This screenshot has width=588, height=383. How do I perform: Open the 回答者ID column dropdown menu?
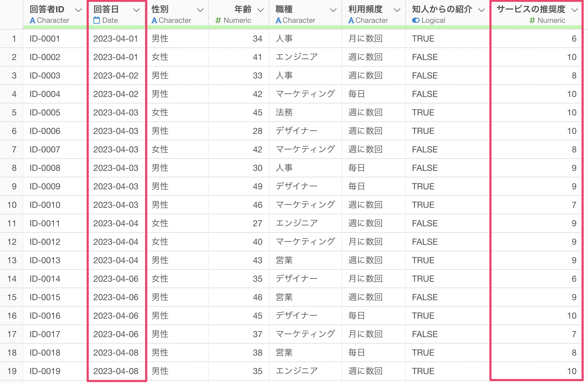(x=79, y=10)
